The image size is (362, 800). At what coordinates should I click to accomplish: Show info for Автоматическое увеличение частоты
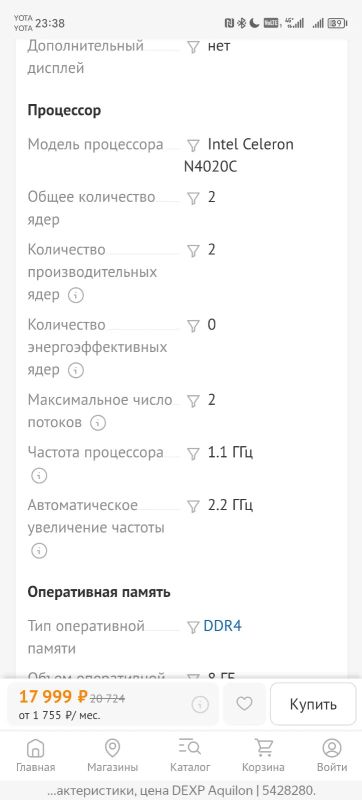tap(39, 551)
